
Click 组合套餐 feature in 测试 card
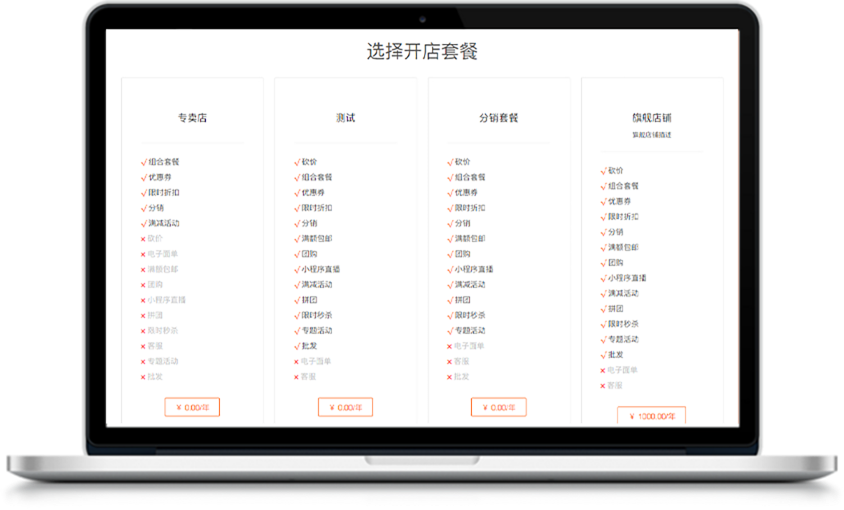[x=317, y=177]
